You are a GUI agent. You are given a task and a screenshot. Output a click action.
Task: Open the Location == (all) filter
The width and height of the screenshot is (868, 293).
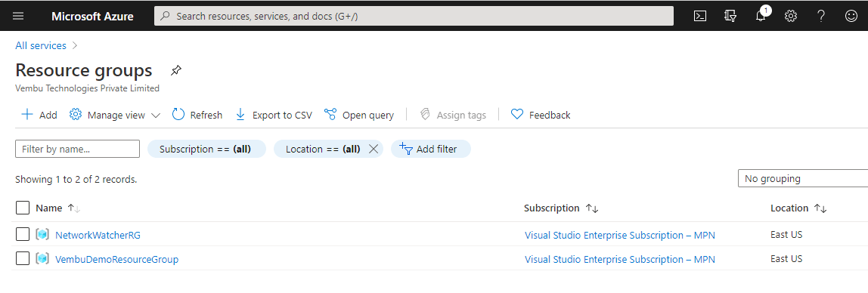click(x=323, y=149)
